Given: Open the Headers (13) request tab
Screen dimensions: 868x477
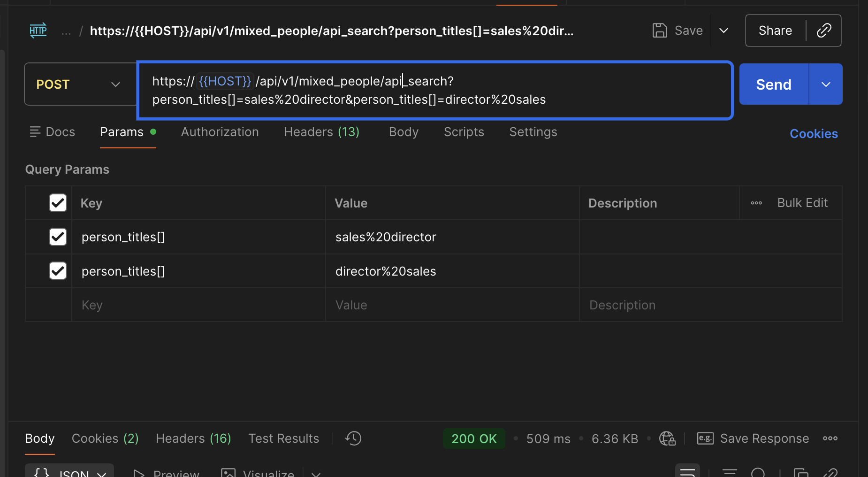Looking at the screenshot, I should [321, 132].
